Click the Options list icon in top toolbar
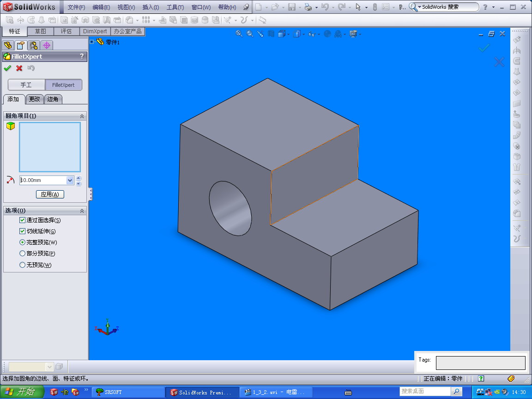This screenshot has width=532, height=399. click(x=386, y=7)
